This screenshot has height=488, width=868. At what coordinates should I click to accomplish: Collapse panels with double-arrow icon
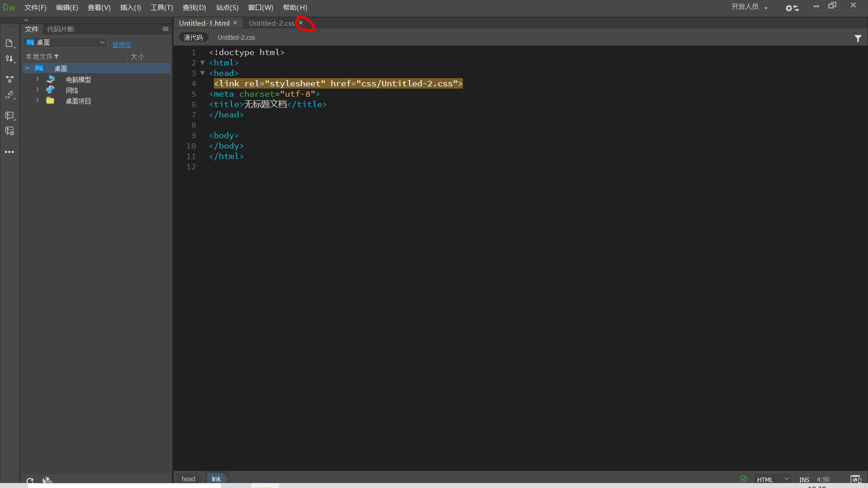26,20
